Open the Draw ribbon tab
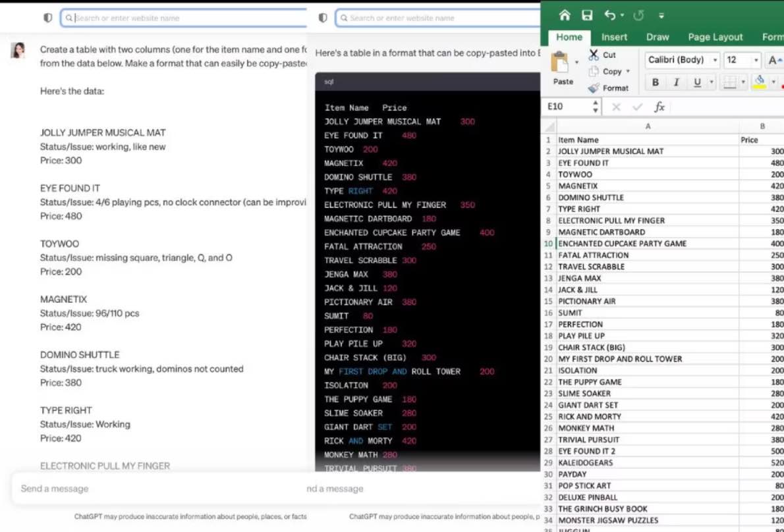The width and height of the screenshot is (784, 532). [657, 37]
